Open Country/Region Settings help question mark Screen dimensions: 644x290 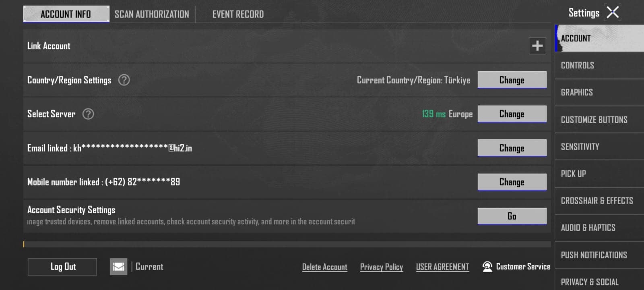(x=124, y=80)
